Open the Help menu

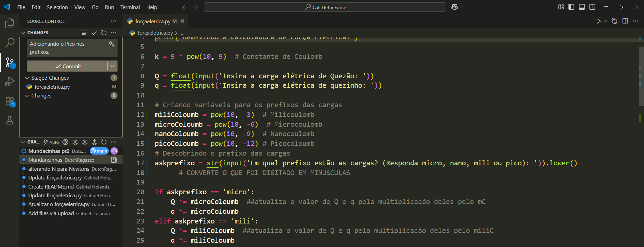(151, 7)
